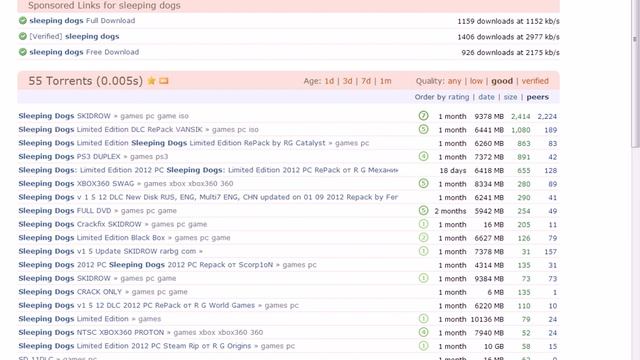640x360 pixels.
Task: Set quality filter to verified
Action: (x=535, y=81)
